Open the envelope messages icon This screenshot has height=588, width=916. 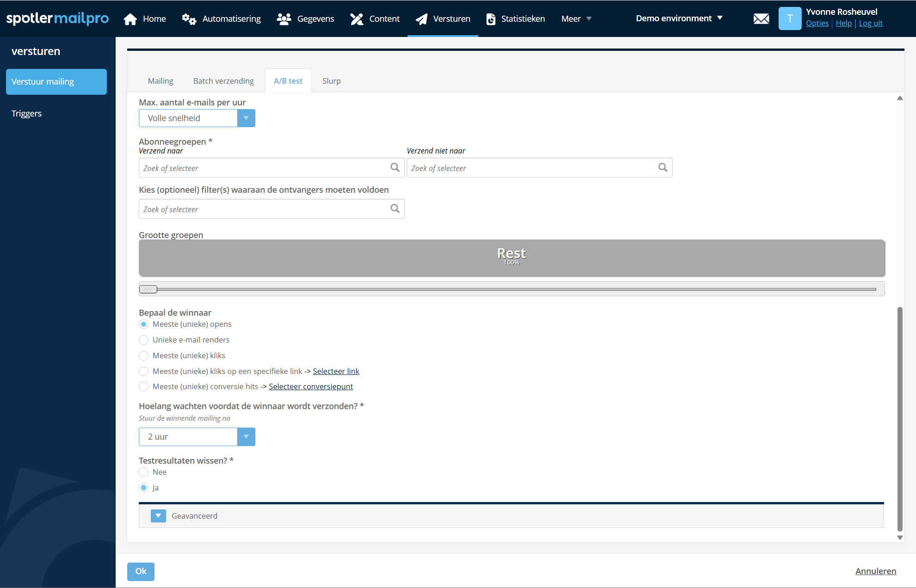[x=761, y=19]
